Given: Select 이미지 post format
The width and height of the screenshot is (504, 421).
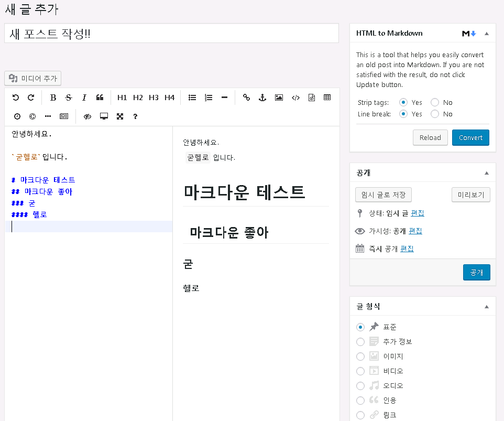Looking at the screenshot, I should pos(360,357).
